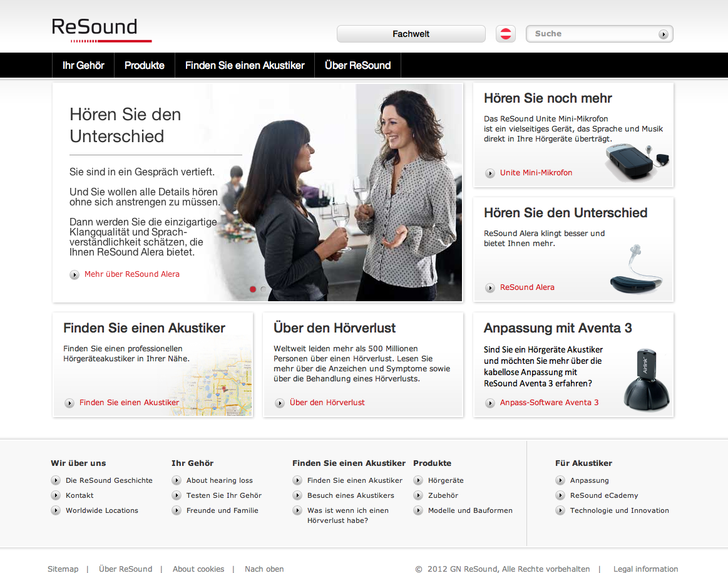Click arrow icon beside Über den Hörverlust
The height and width of the screenshot is (573, 728).
click(280, 403)
